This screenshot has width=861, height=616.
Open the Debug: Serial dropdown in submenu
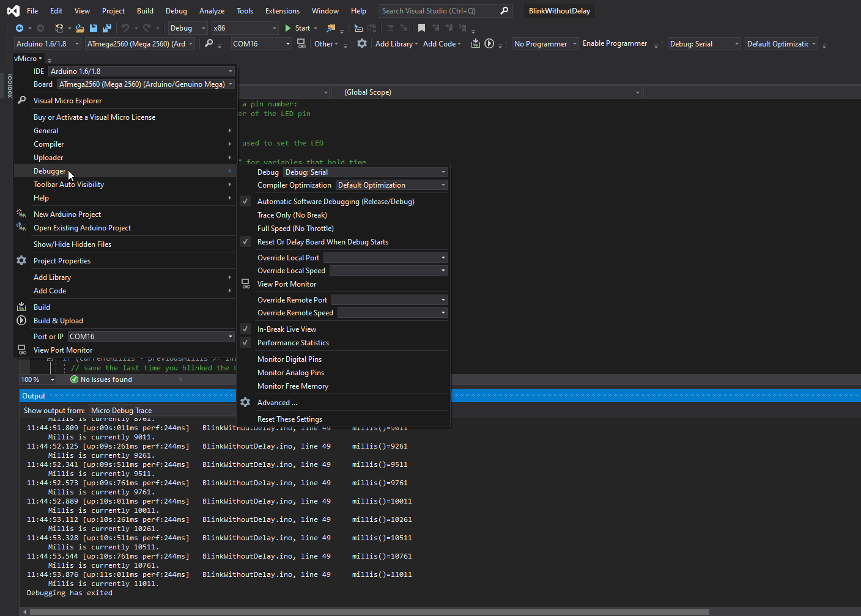pyautogui.click(x=365, y=172)
